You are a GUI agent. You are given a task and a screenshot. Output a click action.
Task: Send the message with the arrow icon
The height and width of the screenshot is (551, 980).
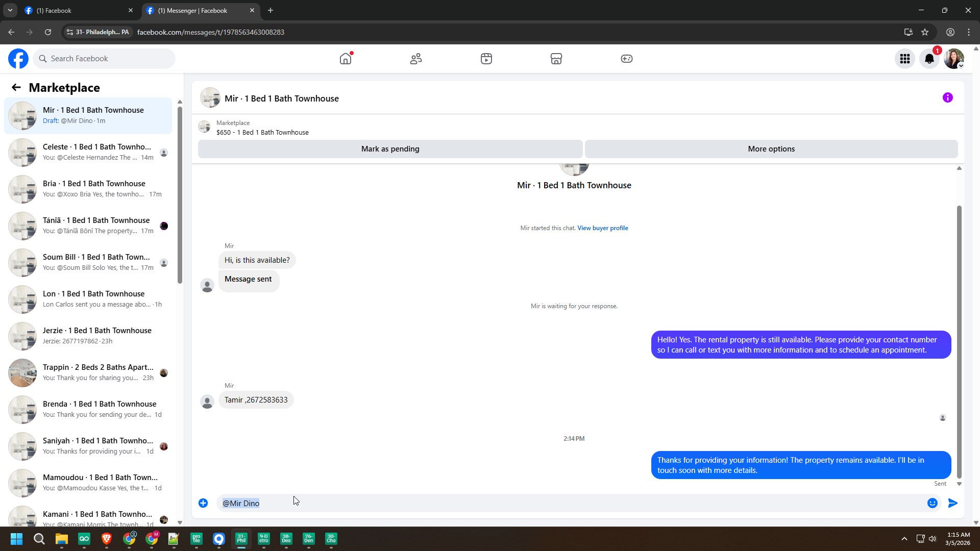[x=953, y=503]
